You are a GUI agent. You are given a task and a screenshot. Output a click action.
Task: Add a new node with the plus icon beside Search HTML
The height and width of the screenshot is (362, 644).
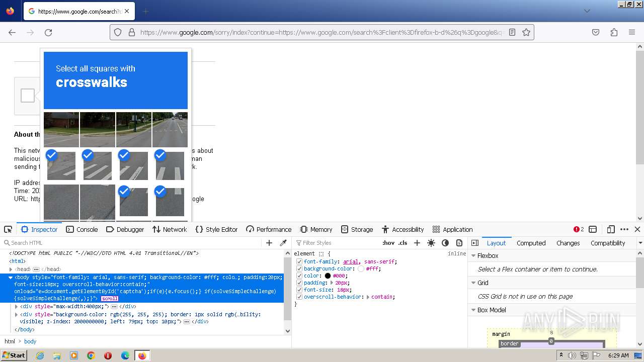pyautogui.click(x=269, y=243)
